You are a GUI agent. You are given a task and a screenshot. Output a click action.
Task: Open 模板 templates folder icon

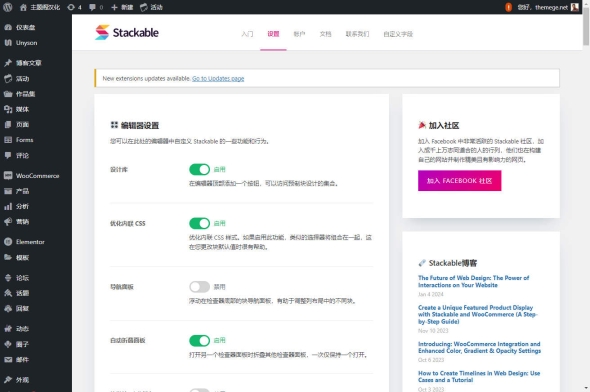point(8,257)
